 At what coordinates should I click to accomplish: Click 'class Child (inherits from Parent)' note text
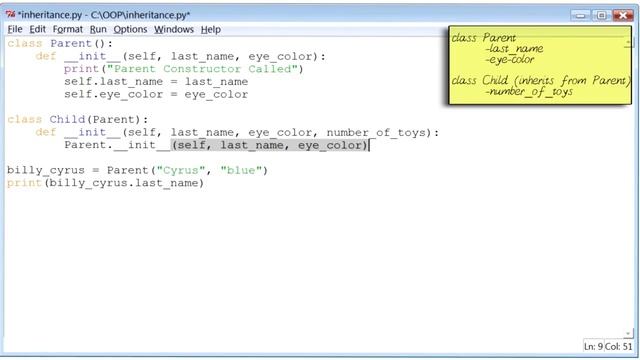point(541,80)
